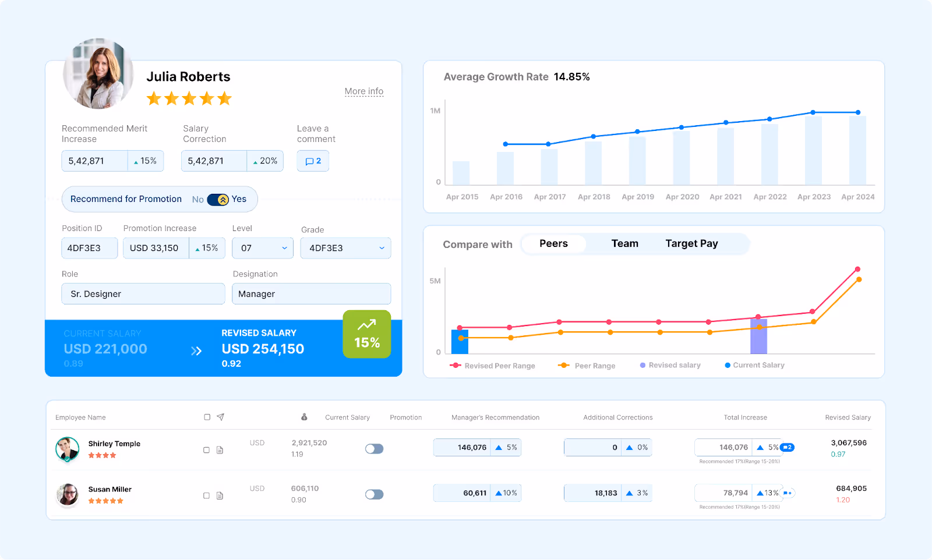Screen dimensions: 932x560
Task: View the 2 comments badge on Shirley's total increase
Action: [x=788, y=447]
